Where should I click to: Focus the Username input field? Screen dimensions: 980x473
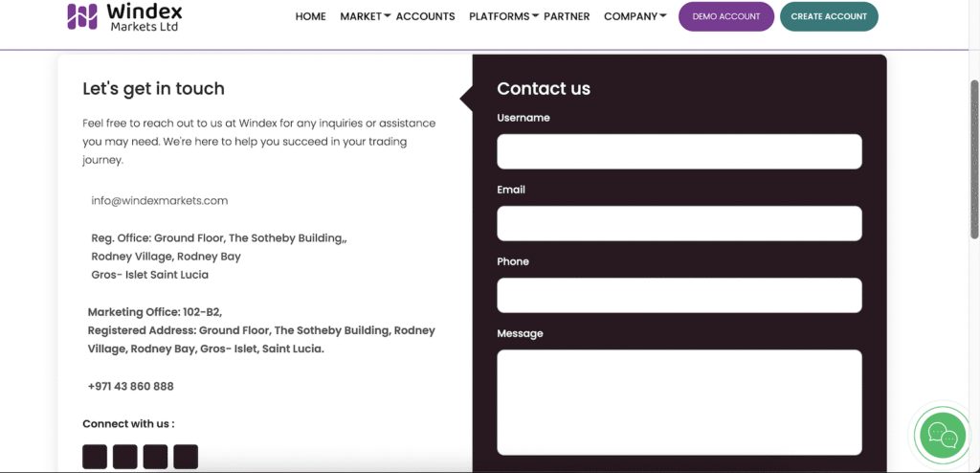[x=679, y=151]
